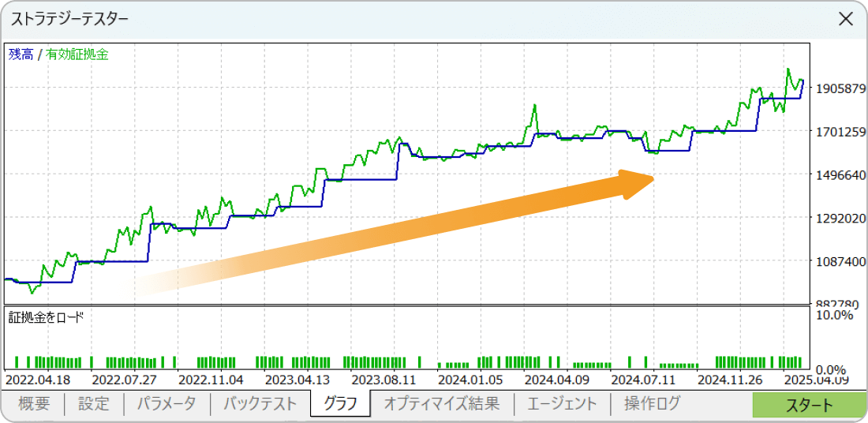868x423 pixels.
Task: Switch to the 設定 tab
Action: coord(93,404)
